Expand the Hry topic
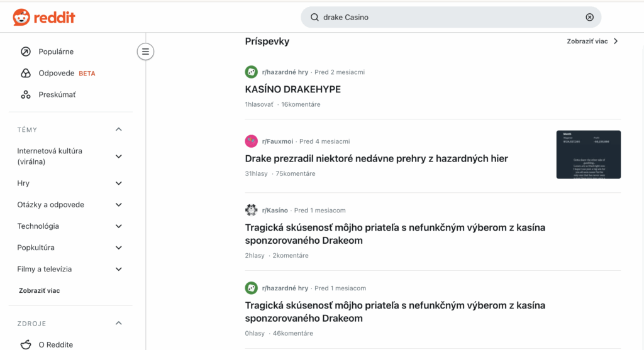 point(119,183)
